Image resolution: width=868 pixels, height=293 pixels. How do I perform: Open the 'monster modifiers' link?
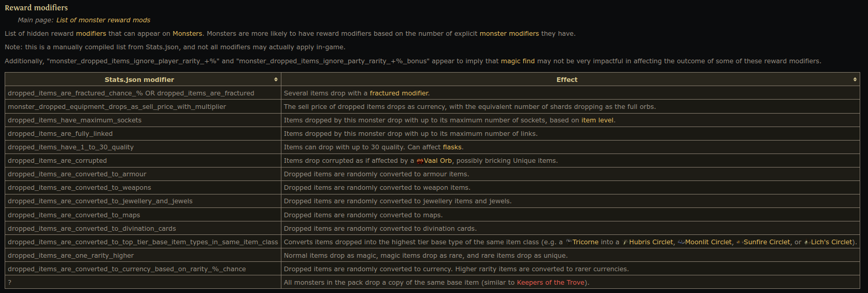click(x=509, y=34)
